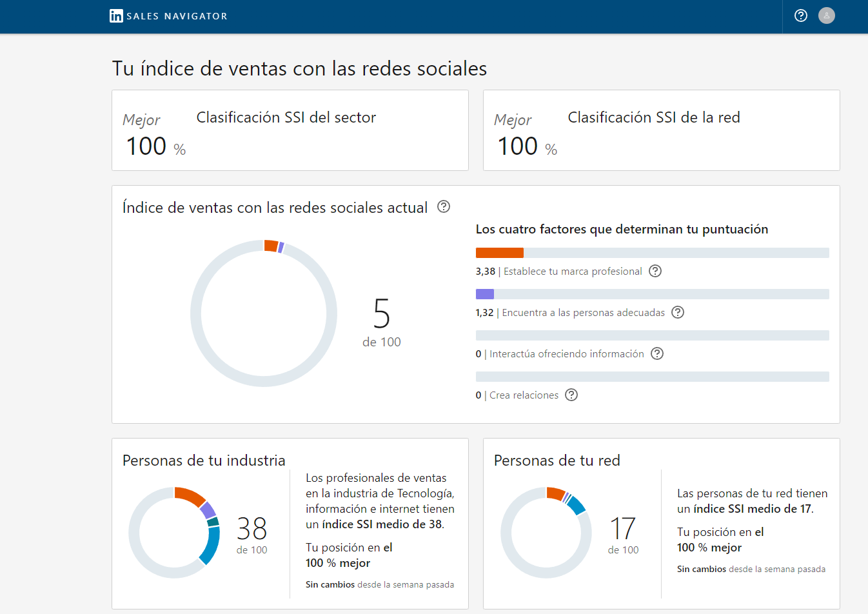Click Los cuatro factores heading
Screen dimensions: 868x614
tap(622, 229)
